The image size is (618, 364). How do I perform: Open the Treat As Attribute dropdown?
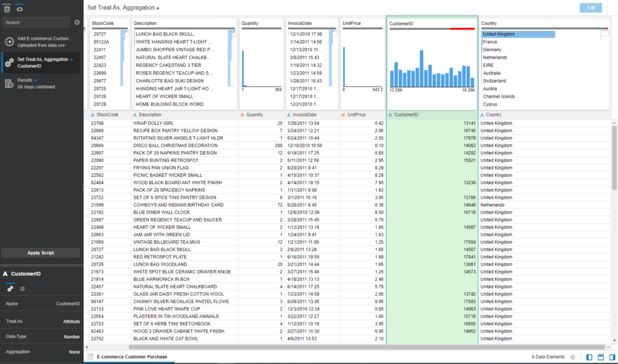coord(71,321)
